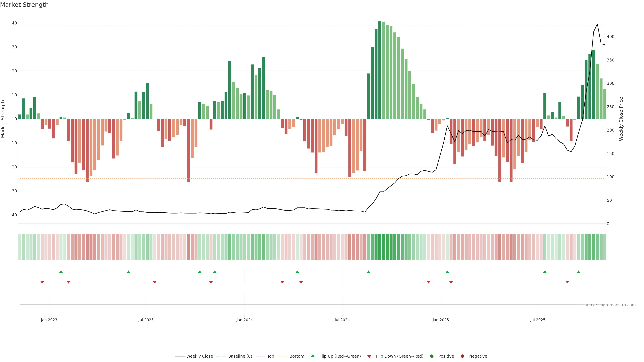This screenshot has height=362, width=644.
Task: Click the last red flip-down marker after Jul 2025
Action: pos(567,282)
